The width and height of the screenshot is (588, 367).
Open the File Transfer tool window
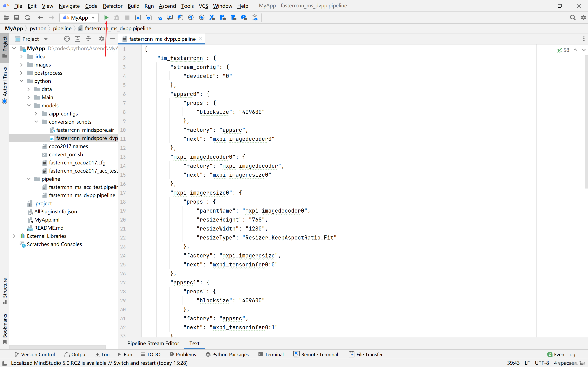[366, 354]
